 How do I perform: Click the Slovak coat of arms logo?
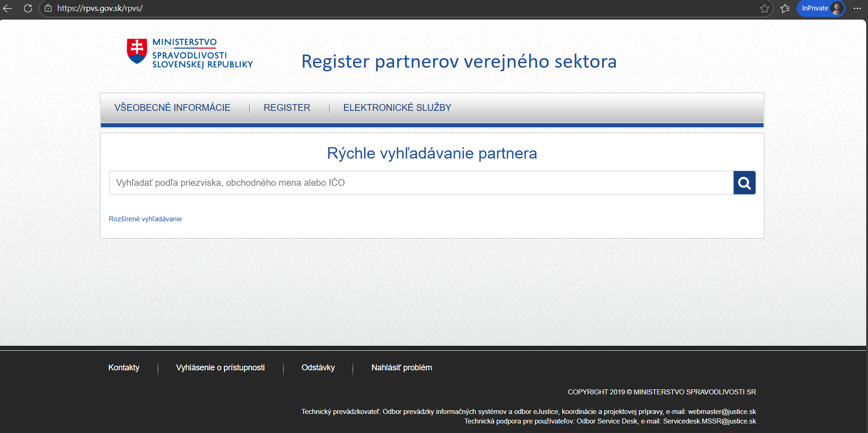coord(137,51)
